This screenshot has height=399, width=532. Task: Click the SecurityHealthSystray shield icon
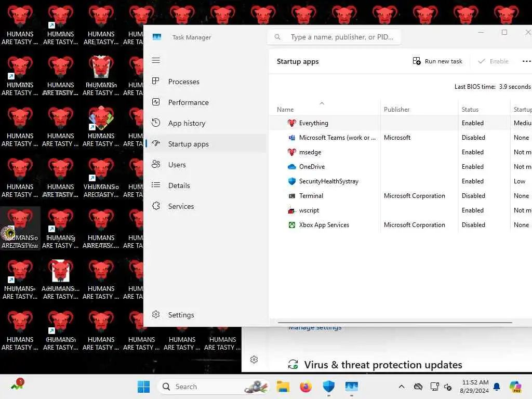coord(292,181)
